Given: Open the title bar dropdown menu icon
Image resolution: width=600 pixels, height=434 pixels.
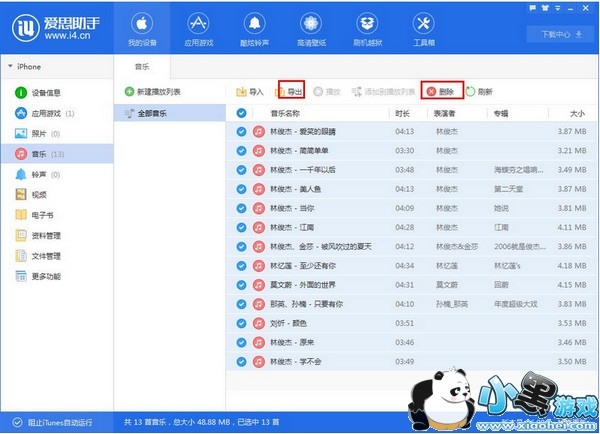Looking at the screenshot, I should [x=558, y=8].
